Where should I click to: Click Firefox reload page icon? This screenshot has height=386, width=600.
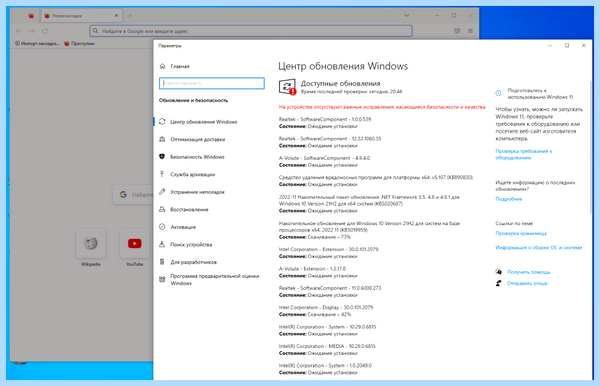coord(45,31)
